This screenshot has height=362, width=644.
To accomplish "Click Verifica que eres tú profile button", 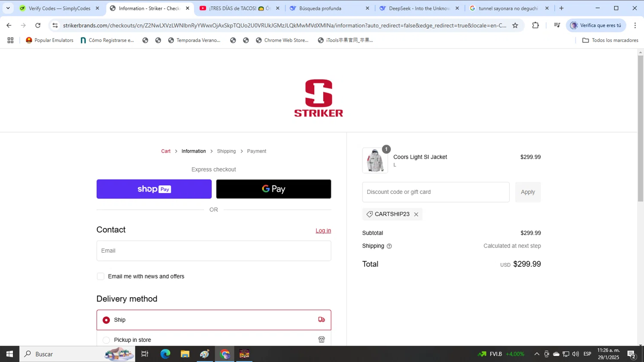I will [x=596, y=25].
